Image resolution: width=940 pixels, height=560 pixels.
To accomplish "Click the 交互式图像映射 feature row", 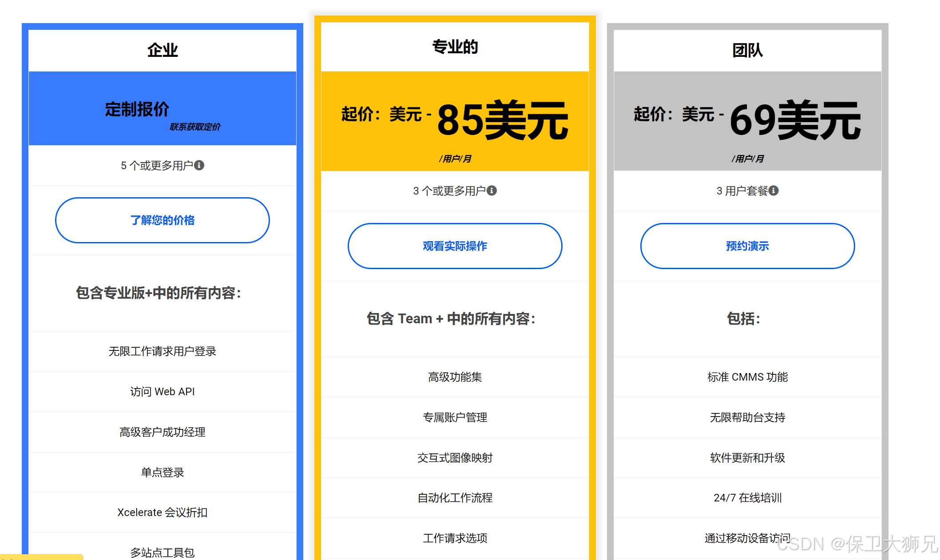I will 455,458.
